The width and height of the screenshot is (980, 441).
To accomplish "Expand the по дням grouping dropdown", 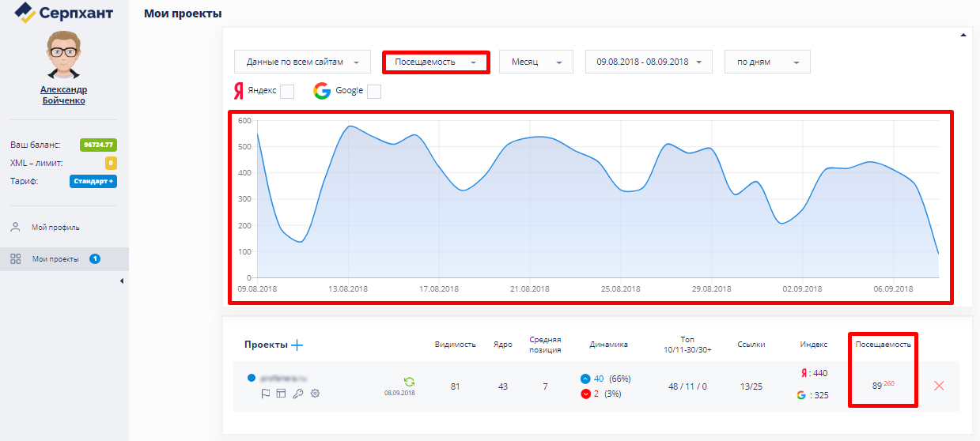I will click(766, 62).
